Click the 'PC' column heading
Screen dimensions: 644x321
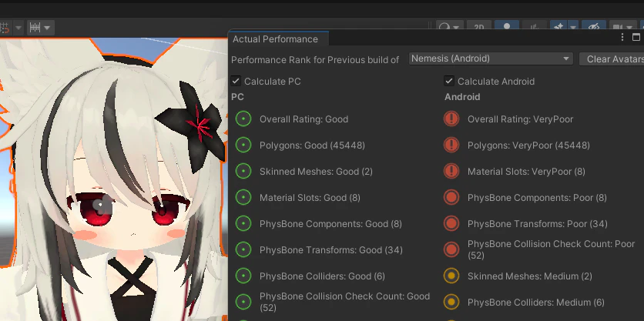pyautogui.click(x=237, y=97)
